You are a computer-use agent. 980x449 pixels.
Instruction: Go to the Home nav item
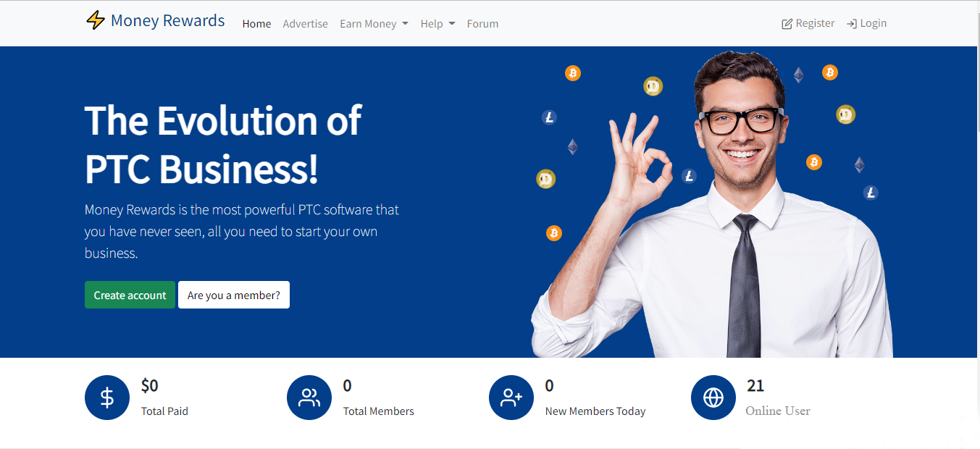[x=256, y=24]
